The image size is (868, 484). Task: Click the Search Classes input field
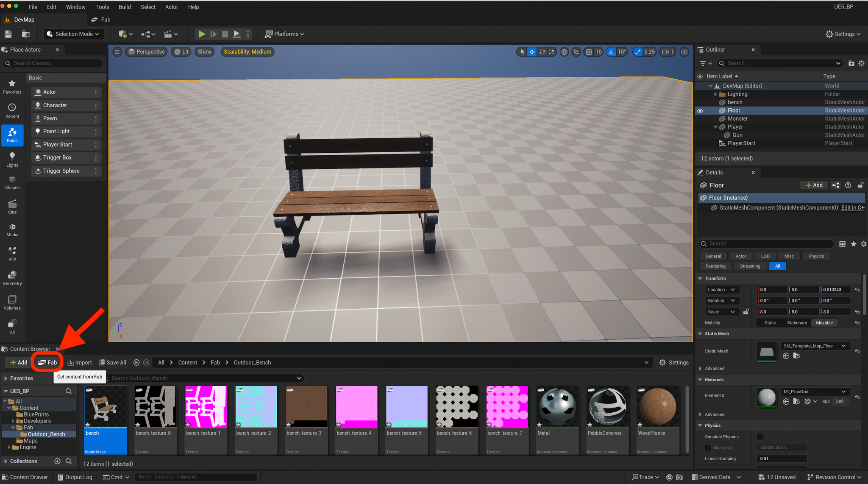pos(53,63)
